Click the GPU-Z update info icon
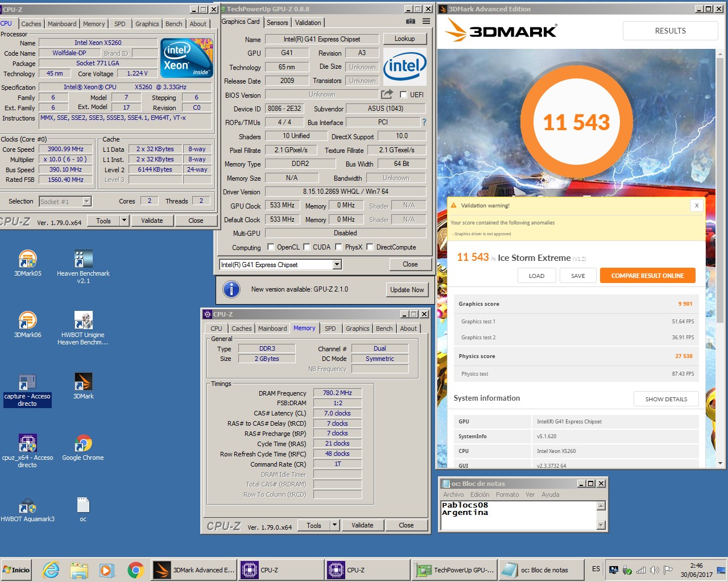The image size is (728, 582). pyautogui.click(x=231, y=289)
